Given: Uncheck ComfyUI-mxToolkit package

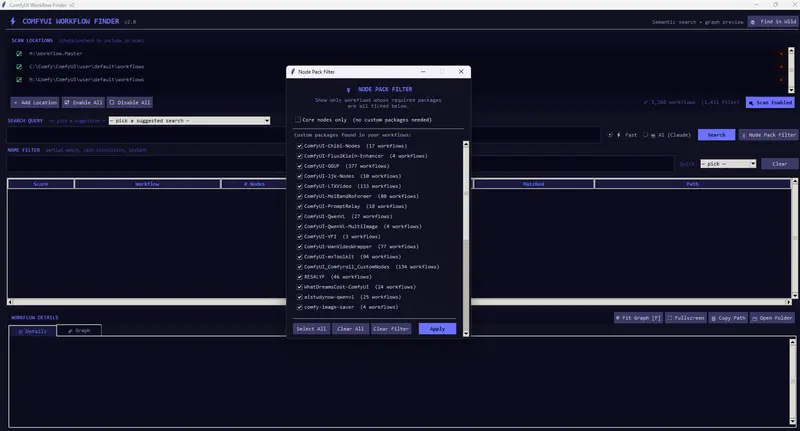Looking at the screenshot, I should click(299, 257).
